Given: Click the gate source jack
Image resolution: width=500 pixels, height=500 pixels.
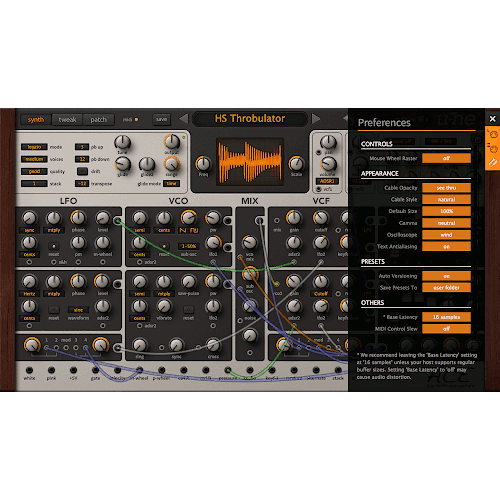Looking at the screenshot, I should 95,370.
